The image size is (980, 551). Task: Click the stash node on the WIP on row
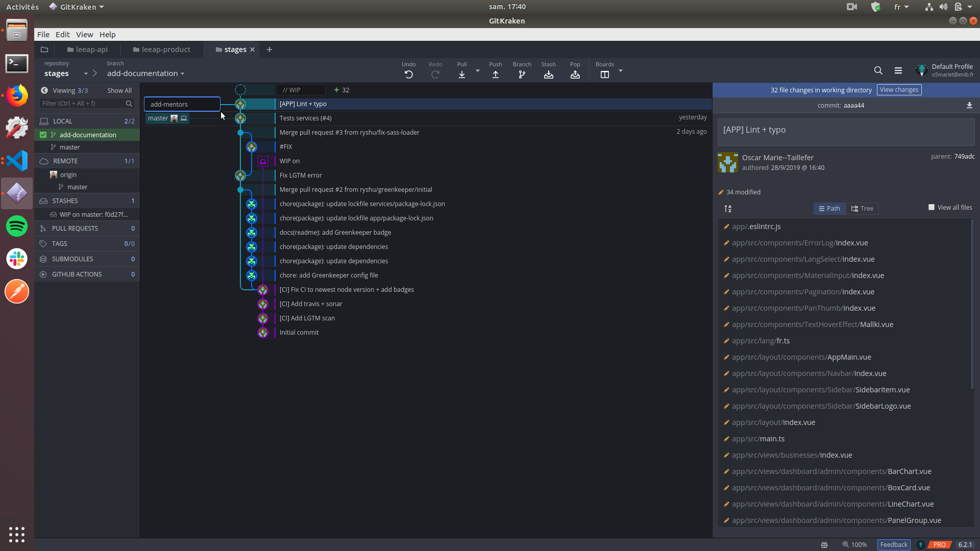coord(263,161)
